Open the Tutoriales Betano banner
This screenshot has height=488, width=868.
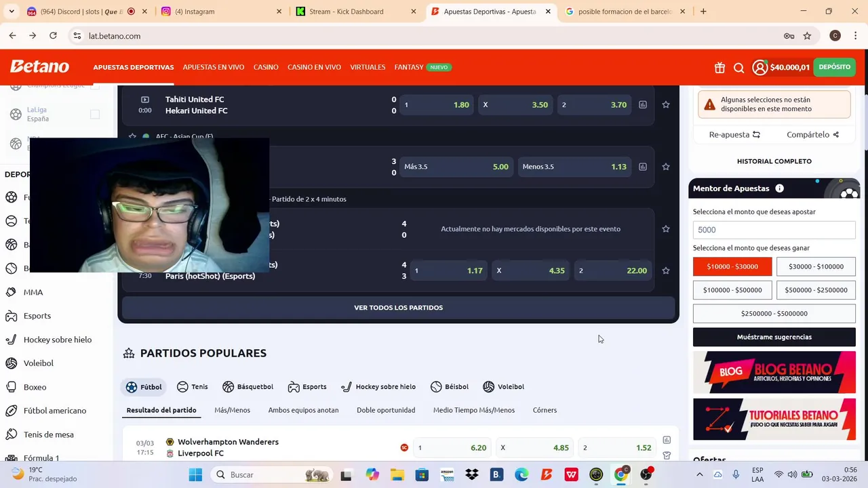click(774, 419)
